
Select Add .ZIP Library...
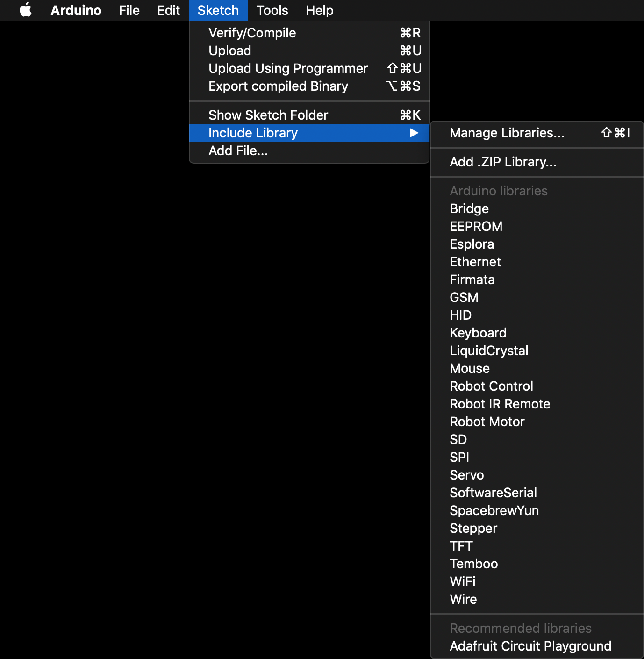click(502, 162)
